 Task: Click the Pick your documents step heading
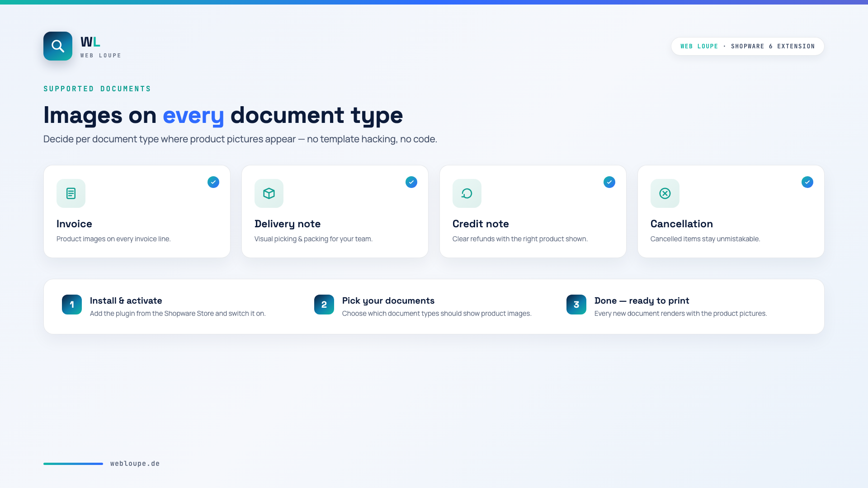pyautogui.click(x=388, y=300)
